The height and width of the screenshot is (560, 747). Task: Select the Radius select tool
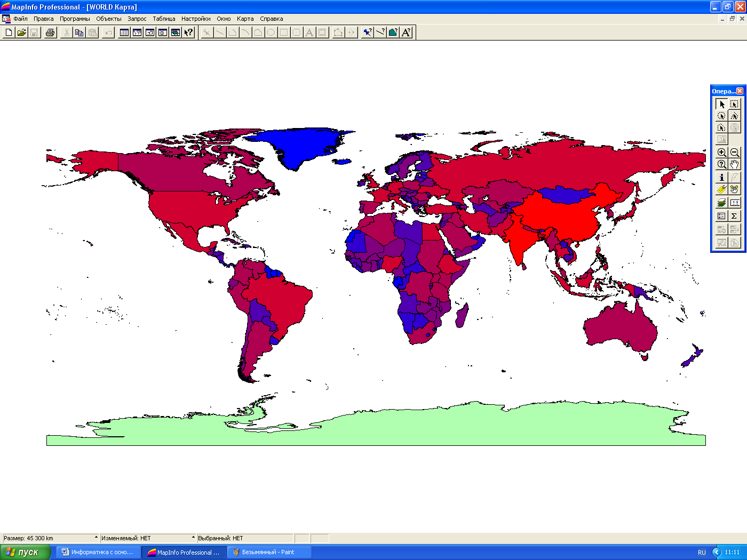[721, 116]
